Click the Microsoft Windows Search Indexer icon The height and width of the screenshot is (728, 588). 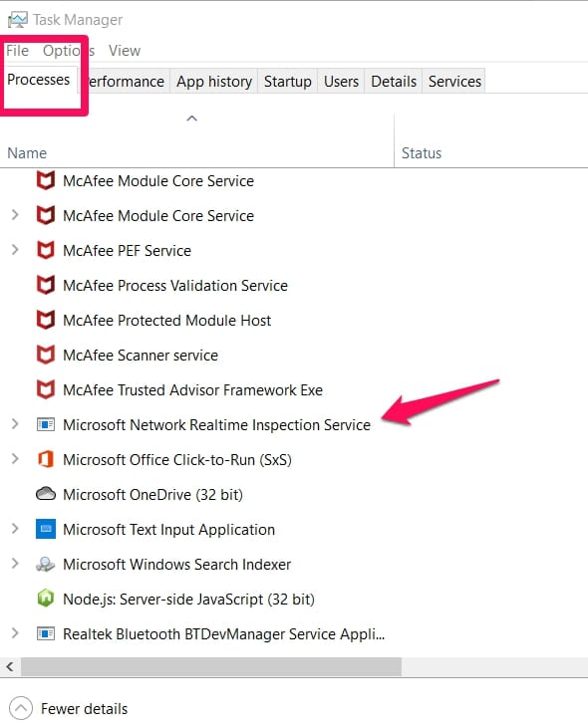point(46,564)
